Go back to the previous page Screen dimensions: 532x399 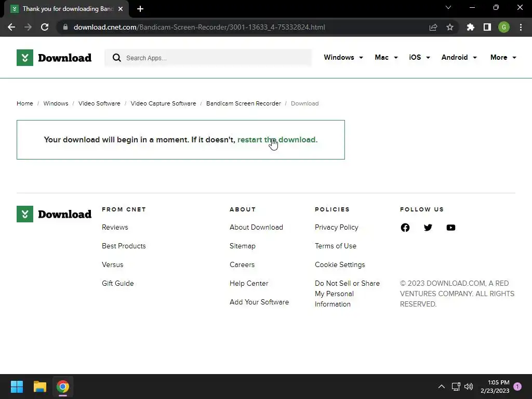11,27
